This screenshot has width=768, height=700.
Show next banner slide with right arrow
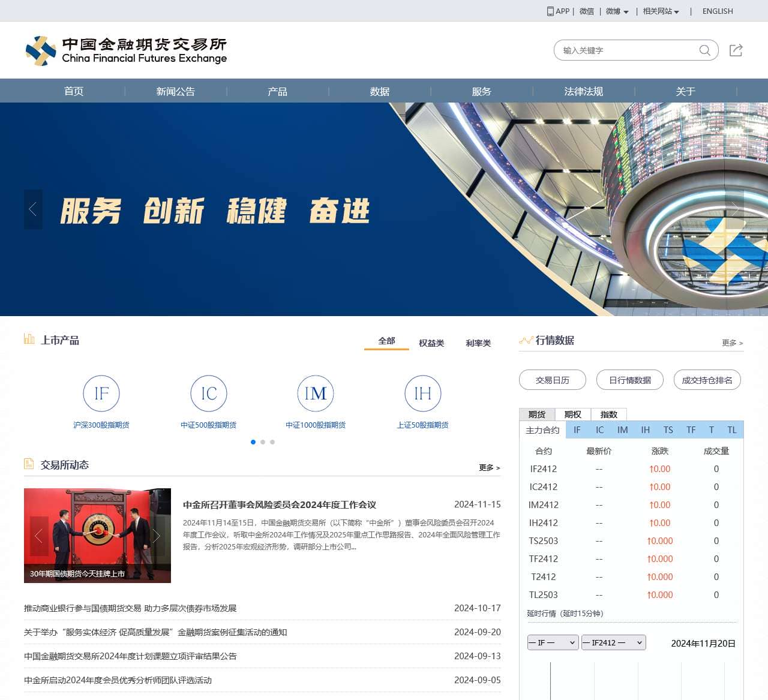[x=734, y=209]
